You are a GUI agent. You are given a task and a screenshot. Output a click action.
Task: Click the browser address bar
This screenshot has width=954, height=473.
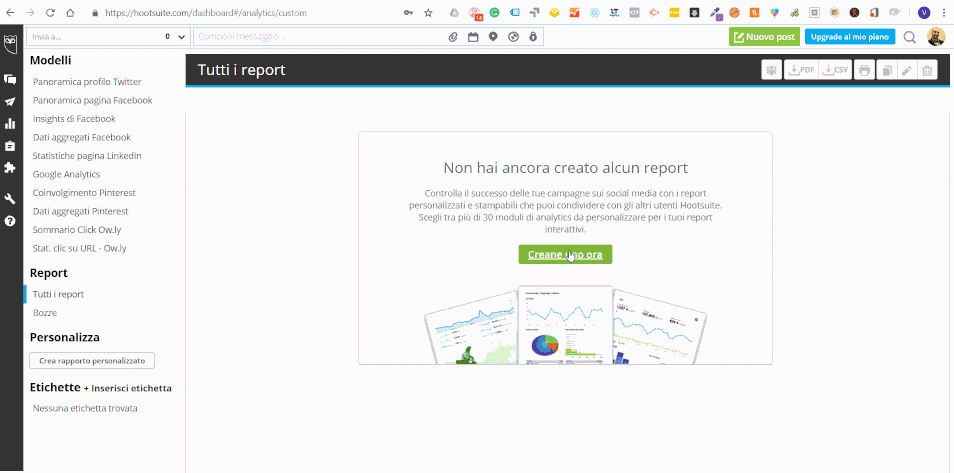[243, 12]
